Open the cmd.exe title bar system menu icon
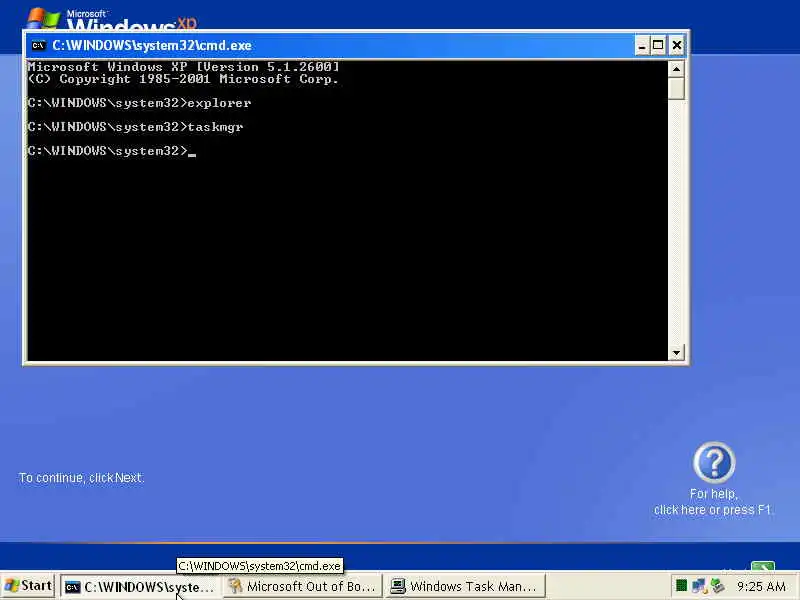The width and height of the screenshot is (800, 600). pyautogui.click(x=38, y=45)
